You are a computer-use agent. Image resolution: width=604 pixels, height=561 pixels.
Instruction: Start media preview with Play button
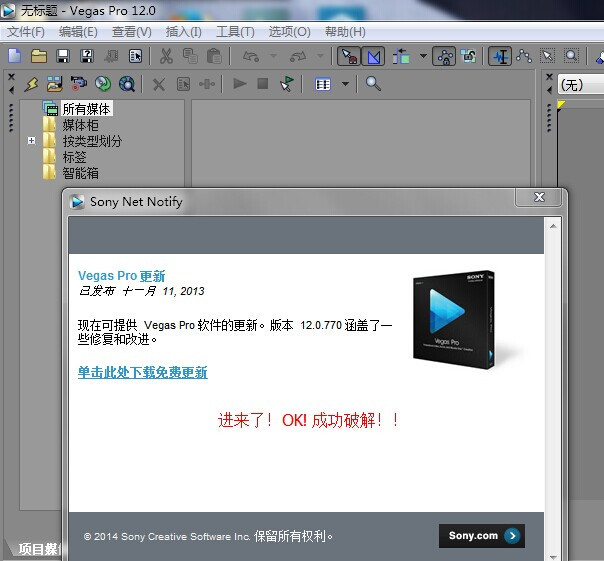(x=240, y=83)
